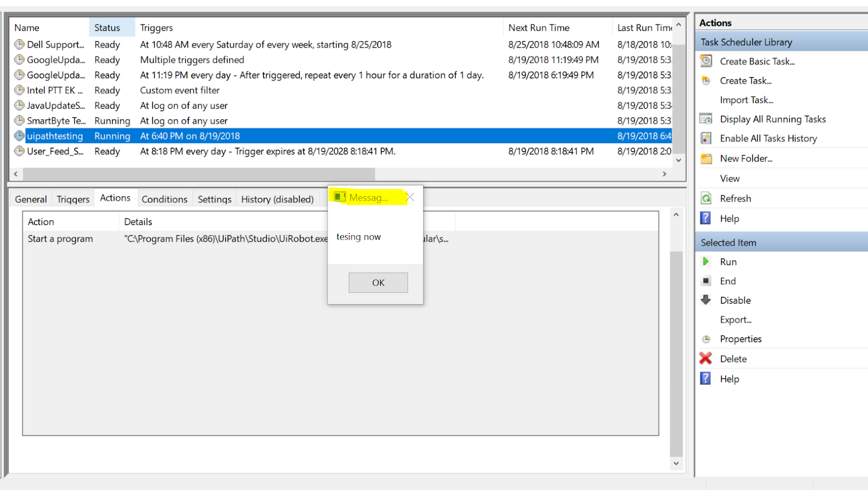Enable All Tasks History via its icon
868x490 pixels.
[706, 138]
